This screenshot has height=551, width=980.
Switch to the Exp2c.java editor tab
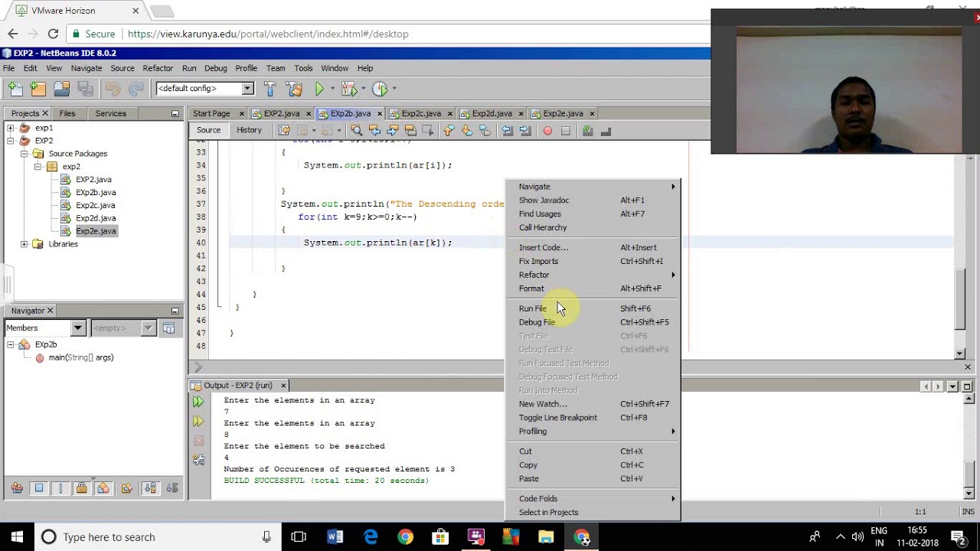(x=420, y=113)
